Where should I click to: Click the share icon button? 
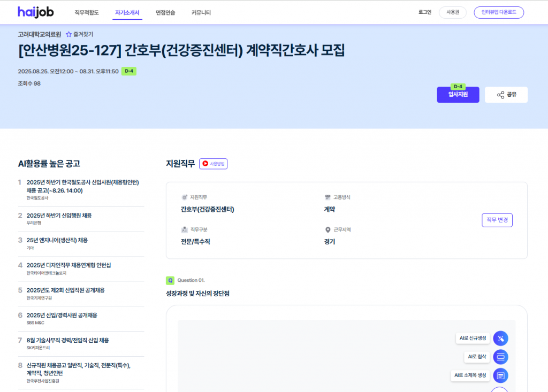[506, 95]
